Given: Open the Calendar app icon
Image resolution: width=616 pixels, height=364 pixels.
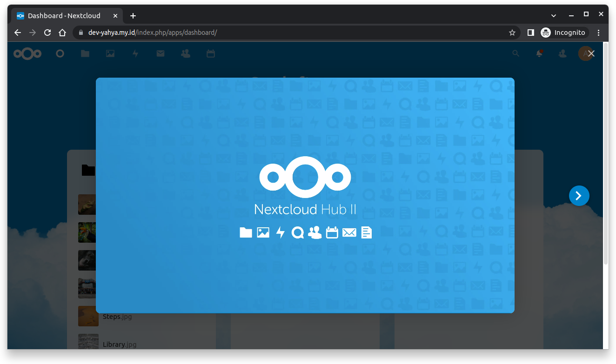Looking at the screenshot, I should click(x=211, y=54).
